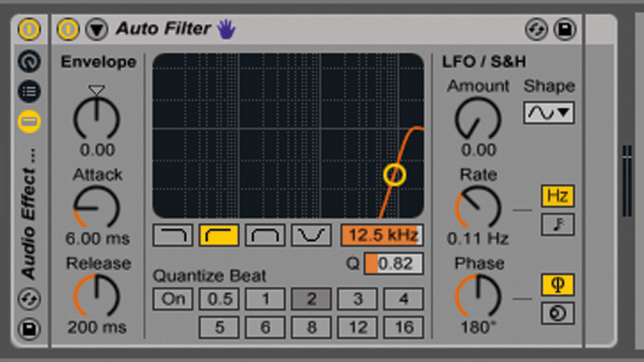
Task: Click the Envelope 0.00 value
Action: pos(97,150)
